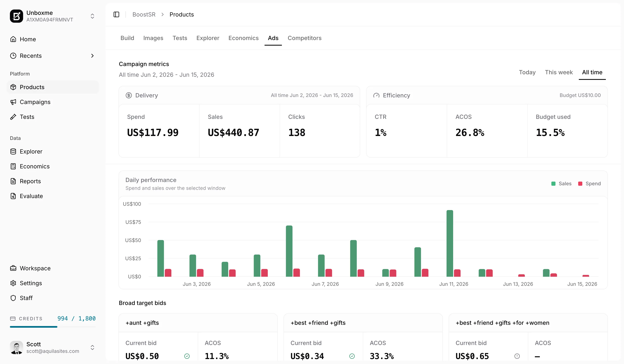Viewport: 624px width, 364px height.
Task: Click the red Spend legend swatch
Action: (x=580, y=184)
